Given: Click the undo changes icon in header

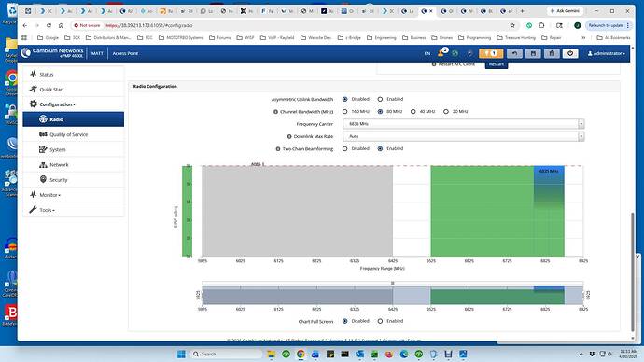Looking at the screenshot, I should (x=514, y=53).
